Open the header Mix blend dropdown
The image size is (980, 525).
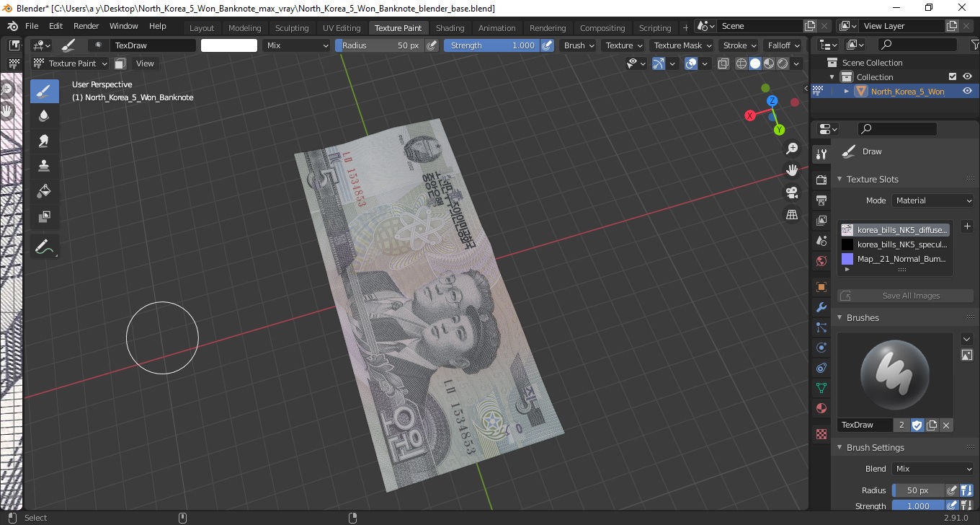click(296, 45)
